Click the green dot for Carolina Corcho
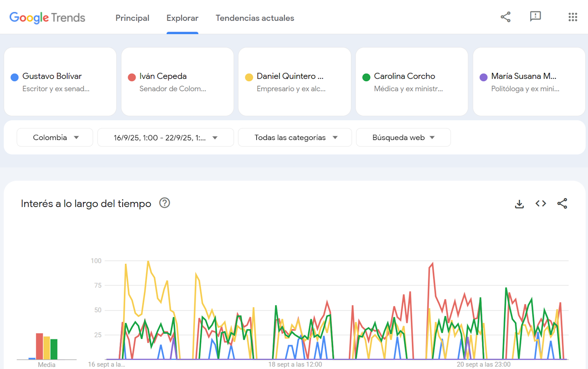Image resolution: width=588 pixels, height=369 pixels. coord(366,77)
